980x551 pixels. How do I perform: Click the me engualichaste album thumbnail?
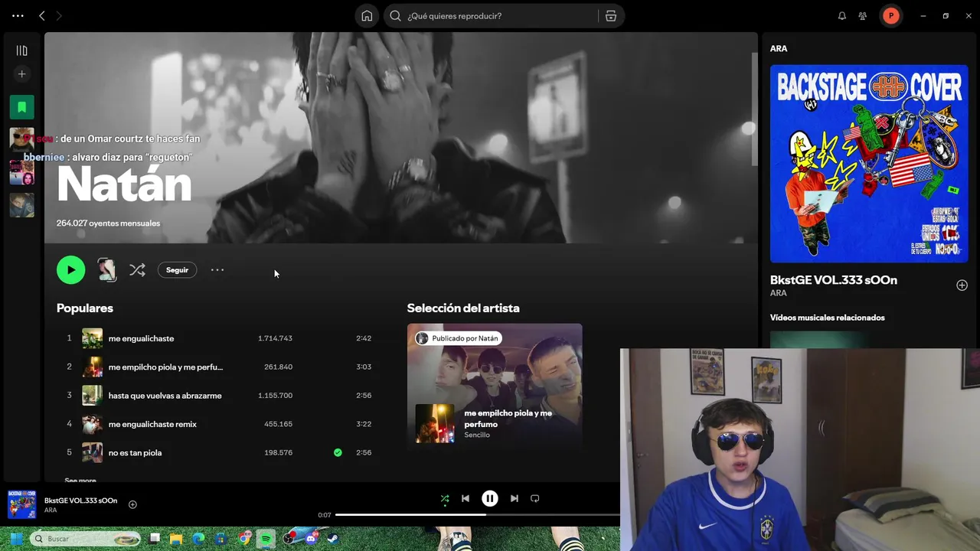coord(92,338)
